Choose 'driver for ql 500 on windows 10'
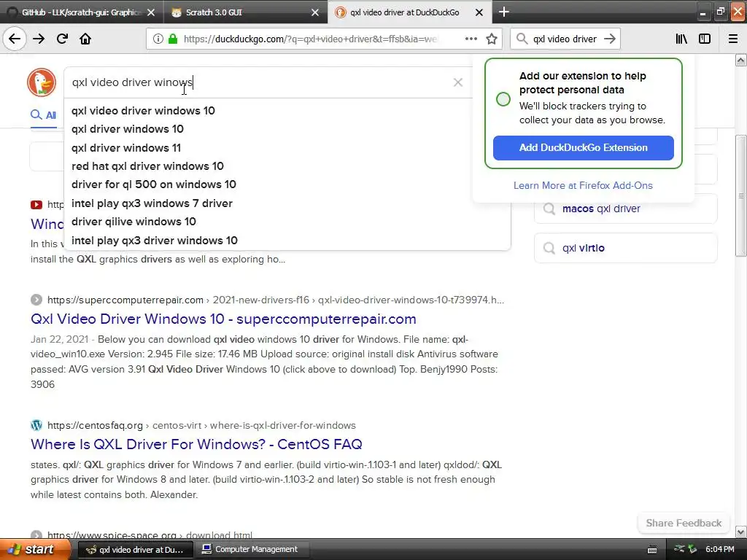747x560 pixels. click(153, 184)
